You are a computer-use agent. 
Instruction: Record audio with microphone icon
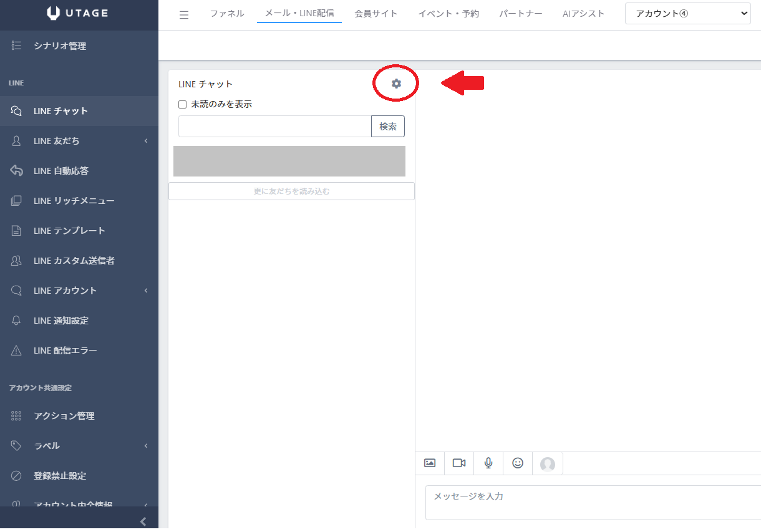tap(488, 463)
